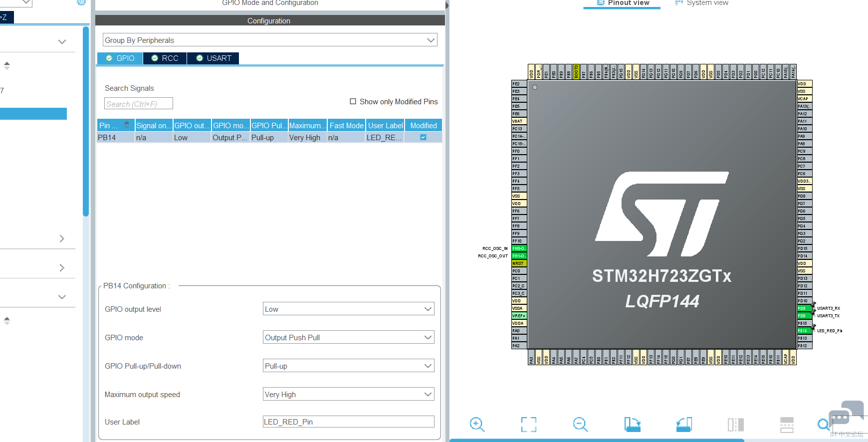Open the Group By Peripherals dropdown
The height and width of the screenshot is (442, 868).
click(270, 40)
